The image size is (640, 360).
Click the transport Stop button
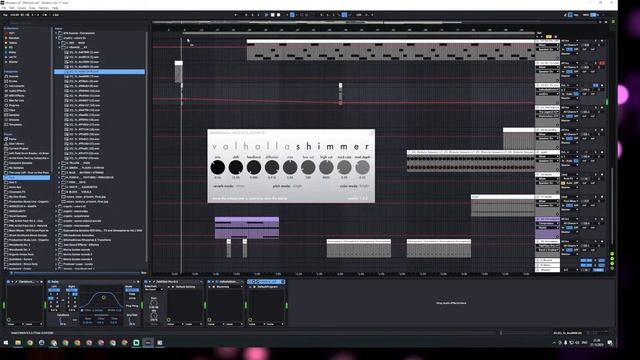point(273,15)
